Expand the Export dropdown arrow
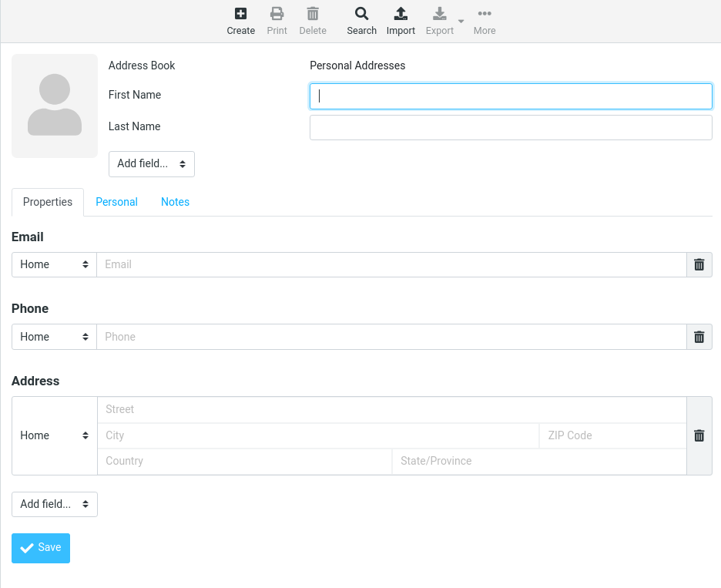Screen dimensions: 721x588 (x=461, y=22)
